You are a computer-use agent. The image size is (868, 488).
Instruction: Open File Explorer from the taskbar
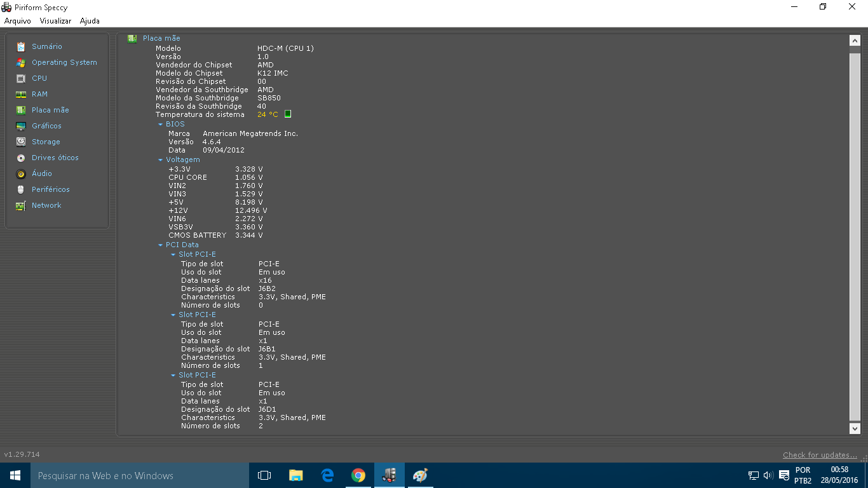point(295,475)
